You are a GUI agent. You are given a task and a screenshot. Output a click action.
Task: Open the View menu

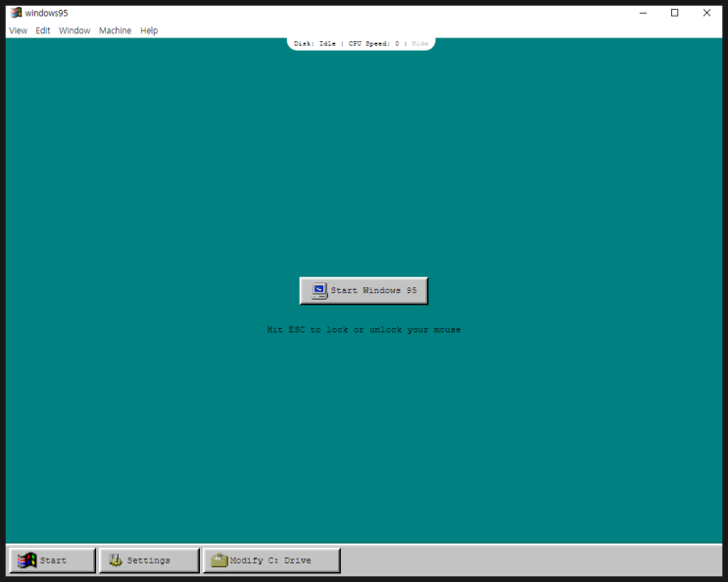(x=18, y=30)
